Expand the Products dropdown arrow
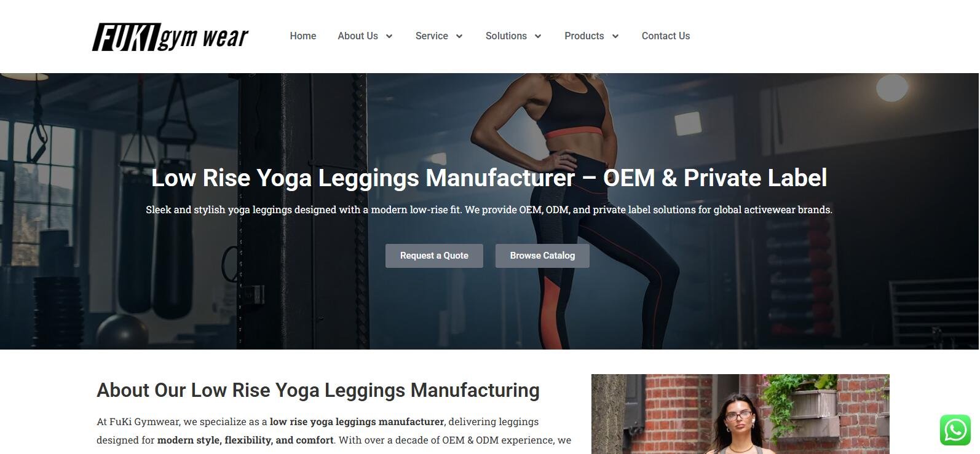Screen dimensions: 980x454 click(615, 36)
